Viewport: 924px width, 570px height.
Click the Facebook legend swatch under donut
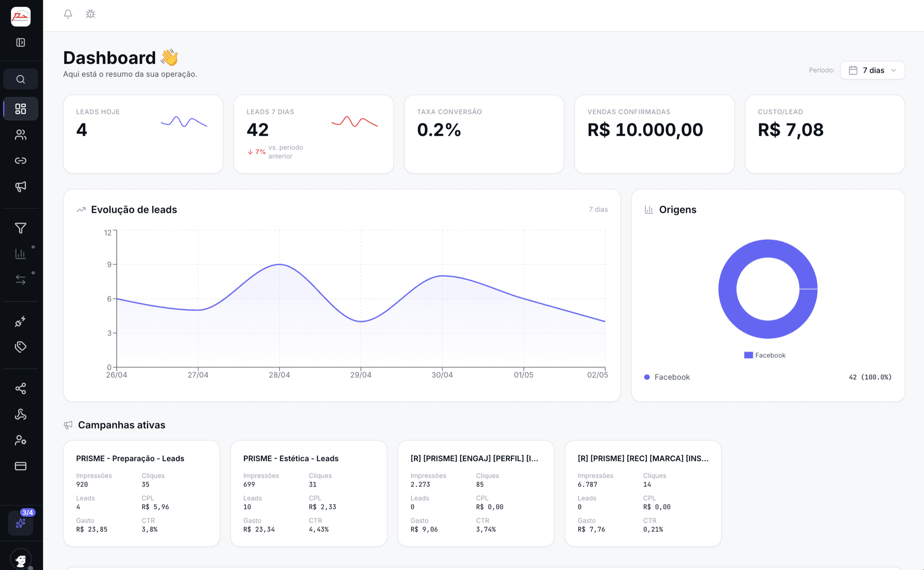[748, 355]
